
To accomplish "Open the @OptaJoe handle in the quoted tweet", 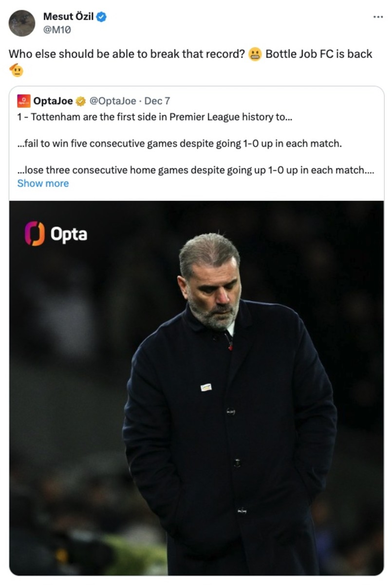I will (113, 101).
